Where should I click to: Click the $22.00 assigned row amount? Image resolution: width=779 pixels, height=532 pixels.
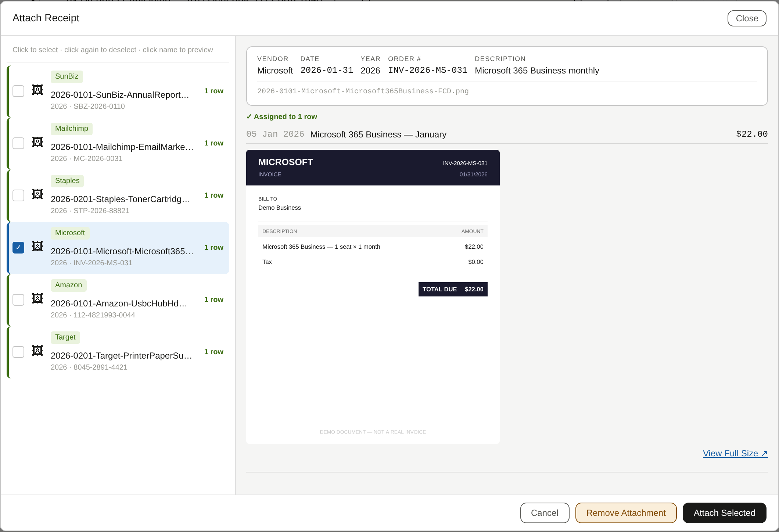pos(752,134)
